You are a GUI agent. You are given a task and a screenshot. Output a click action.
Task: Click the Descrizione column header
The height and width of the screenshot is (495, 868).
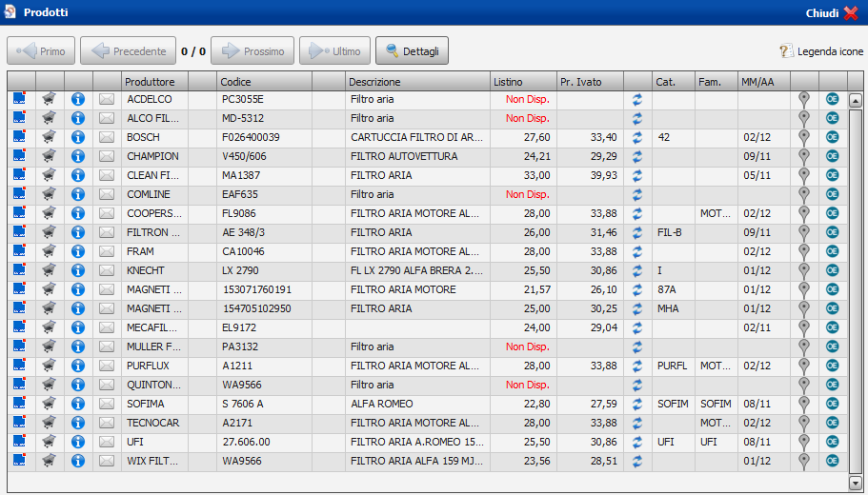pyautogui.click(x=417, y=82)
